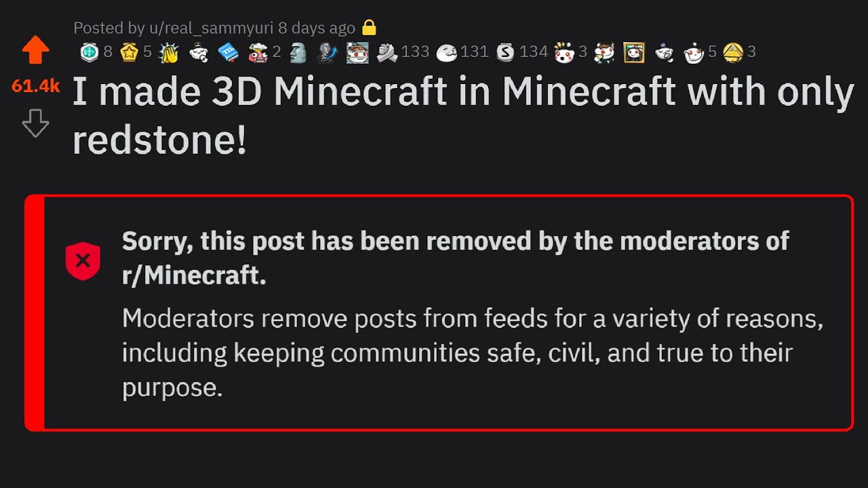The width and height of the screenshot is (868, 488).
Task: Click the moai stone head award
Action: pos(298,52)
